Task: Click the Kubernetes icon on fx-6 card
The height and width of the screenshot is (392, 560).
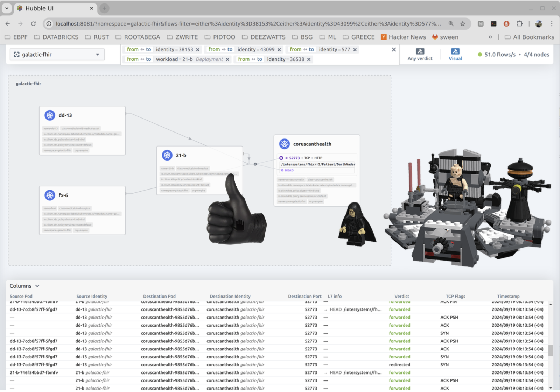Action: (50, 195)
